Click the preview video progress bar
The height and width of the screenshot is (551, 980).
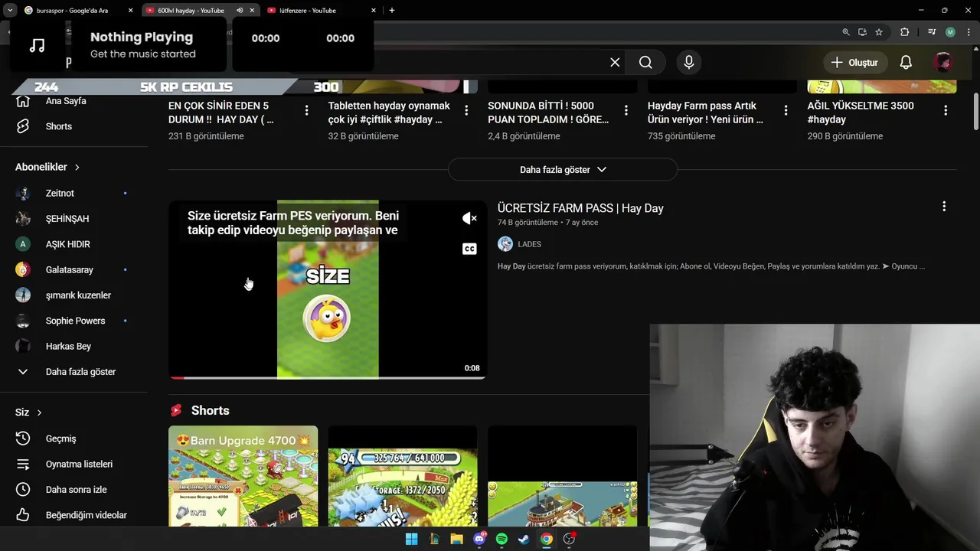[x=328, y=377]
